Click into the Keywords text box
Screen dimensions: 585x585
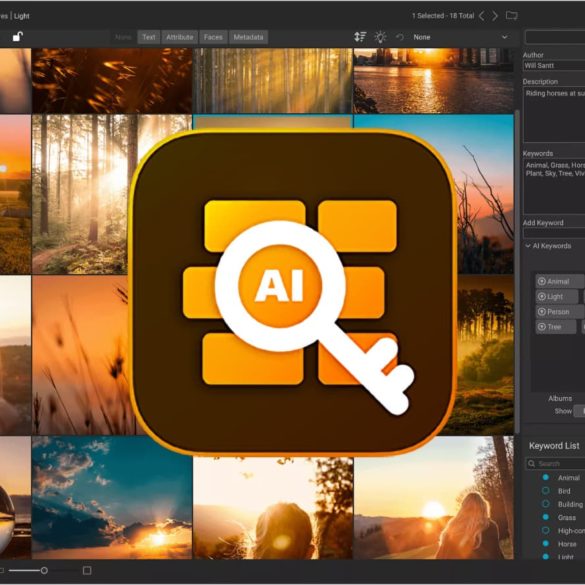(554, 186)
